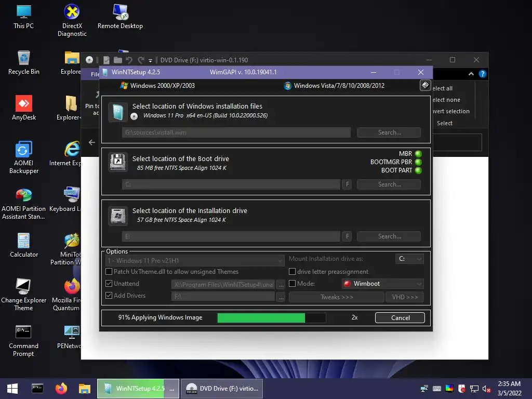Open This PC desktop icon
This screenshot has width=532, height=399.
[x=24, y=17]
